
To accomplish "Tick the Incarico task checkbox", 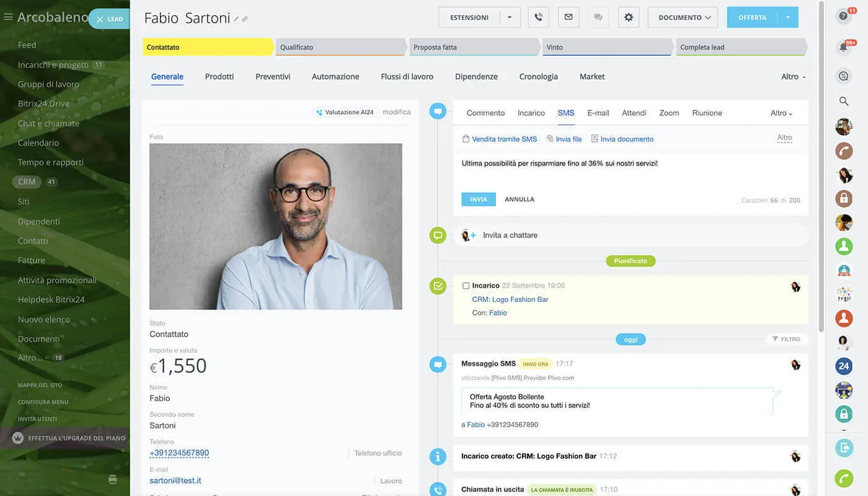I will coord(466,286).
